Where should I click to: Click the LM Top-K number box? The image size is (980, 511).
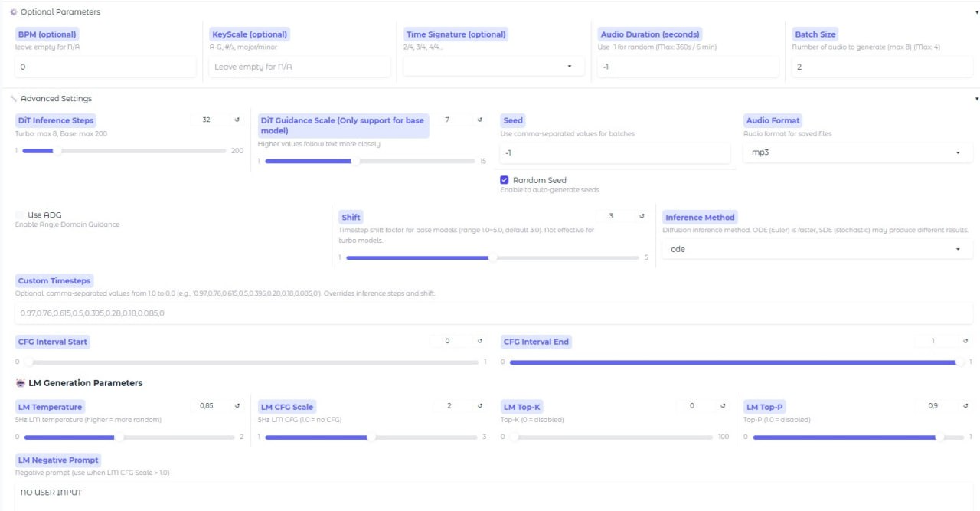click(x=696, y=406)
